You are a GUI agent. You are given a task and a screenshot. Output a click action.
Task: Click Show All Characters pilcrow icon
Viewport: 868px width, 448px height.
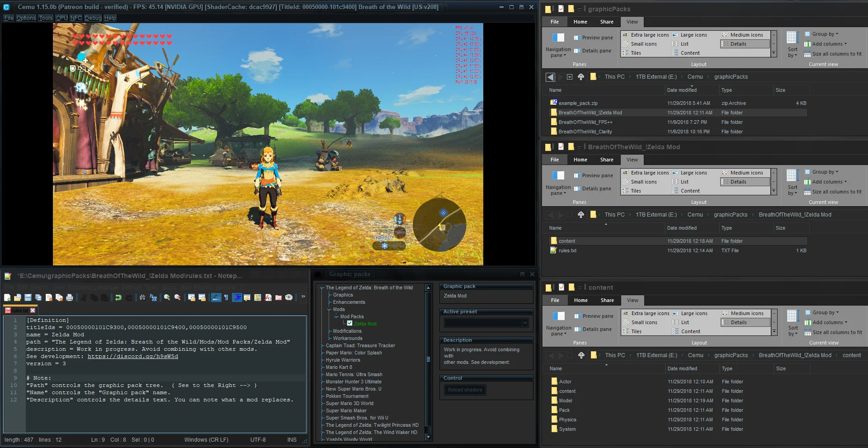[x=226, y=297]
